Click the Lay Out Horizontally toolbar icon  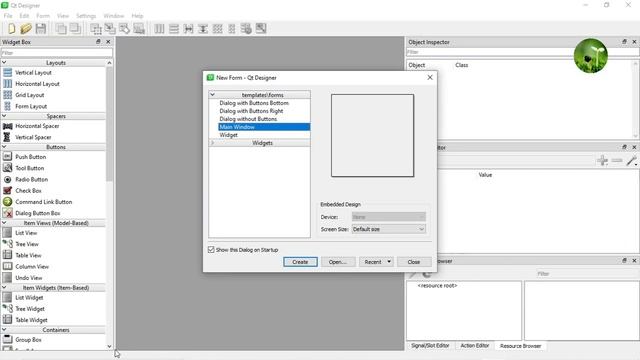pos(159,29)
